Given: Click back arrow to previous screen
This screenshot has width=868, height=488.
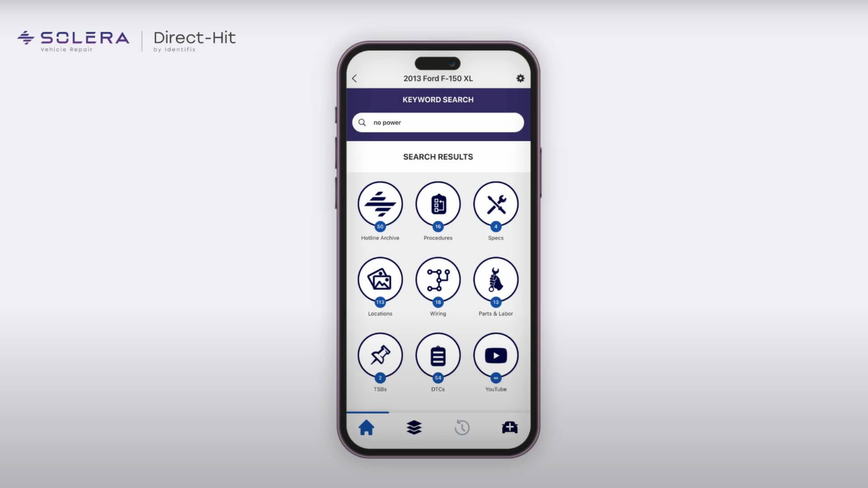Looking at the screenshot, I should pyautogui.click(x=355, y=78).
